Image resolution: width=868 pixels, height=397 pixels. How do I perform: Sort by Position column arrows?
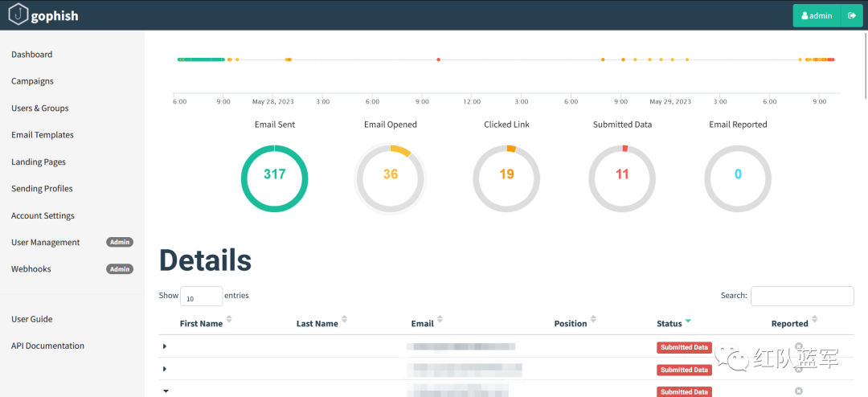pos(593,320)
